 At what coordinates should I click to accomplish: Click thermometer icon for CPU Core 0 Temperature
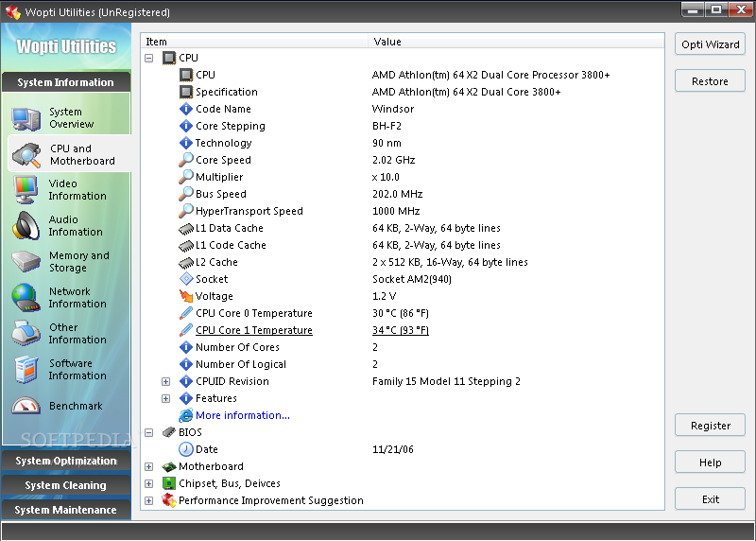[x=185, y=313]
